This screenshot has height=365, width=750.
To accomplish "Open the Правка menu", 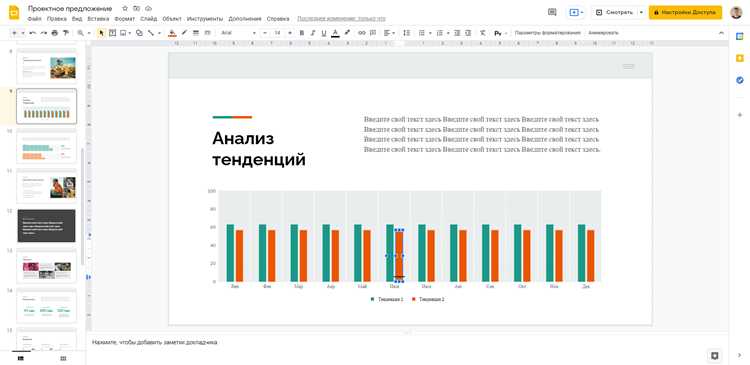I will point(56,19).
